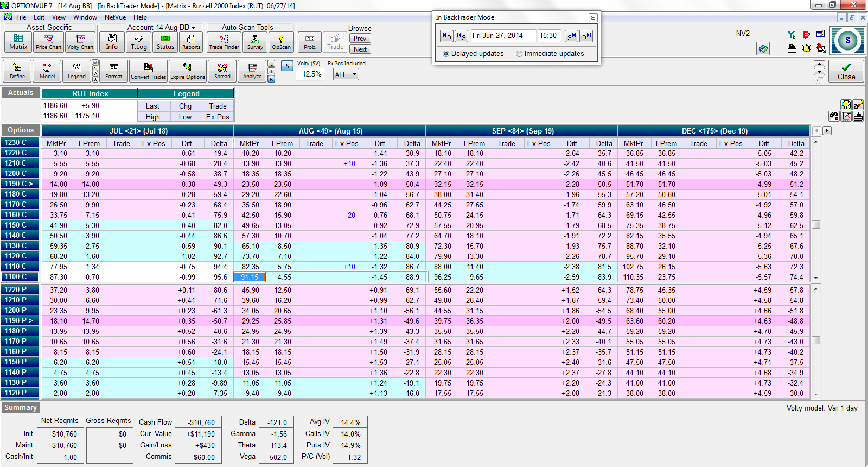Open the Price Chart tool
The width and height of the screenshot is (868, 467).
tap(49, 42)
